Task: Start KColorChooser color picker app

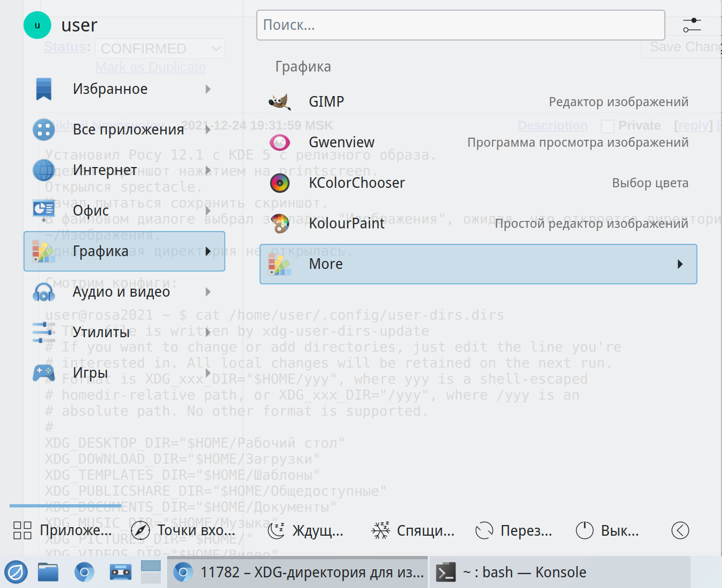Action: click(356, 183)
